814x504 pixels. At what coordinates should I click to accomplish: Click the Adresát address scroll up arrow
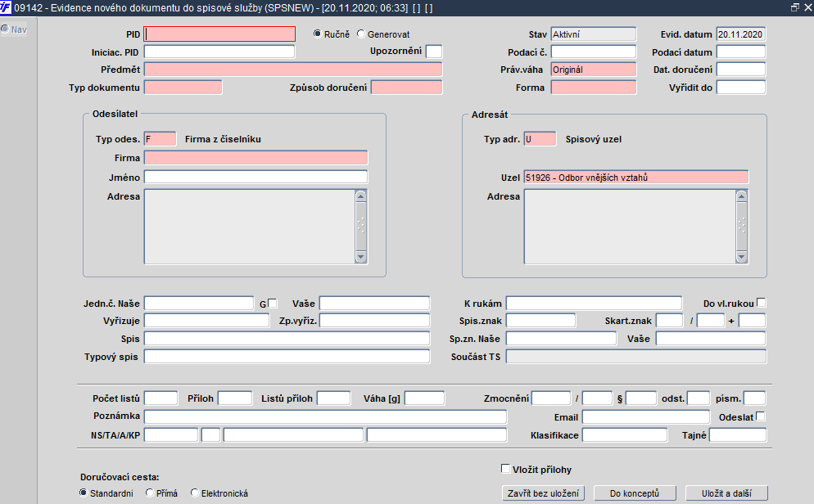coord(741,196)
